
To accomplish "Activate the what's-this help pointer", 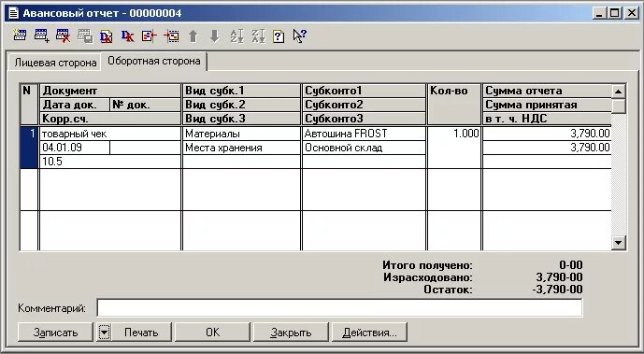I will tap(300, 36).
